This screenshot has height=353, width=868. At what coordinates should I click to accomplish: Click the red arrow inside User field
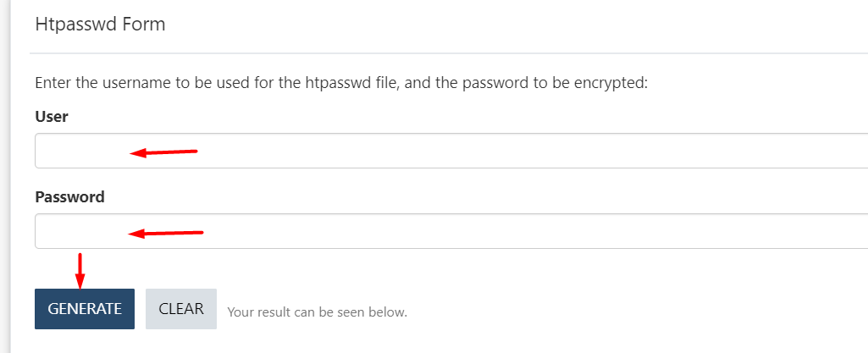click(x=163, y=152)
